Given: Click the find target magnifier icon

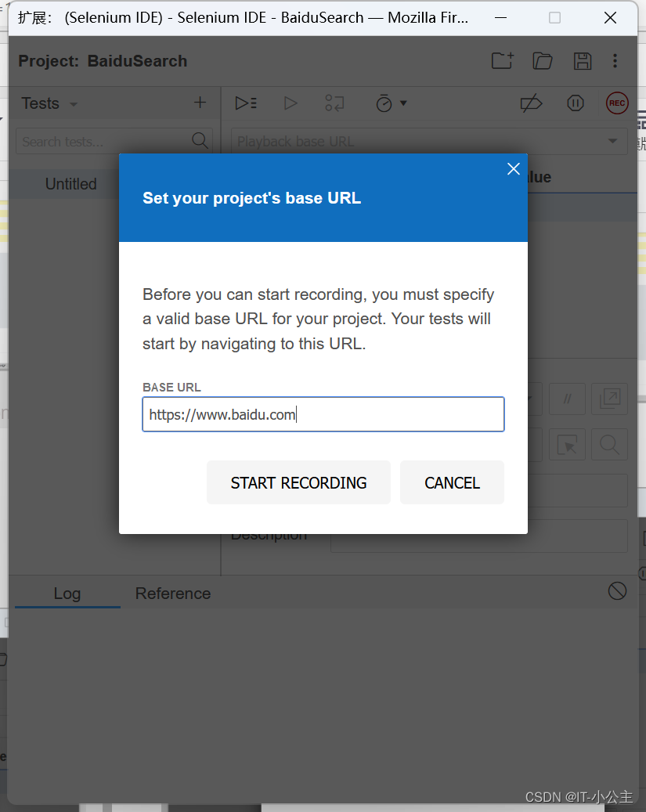Looking at the screenshot, I should pyautogui.click(x=610, y=444).
